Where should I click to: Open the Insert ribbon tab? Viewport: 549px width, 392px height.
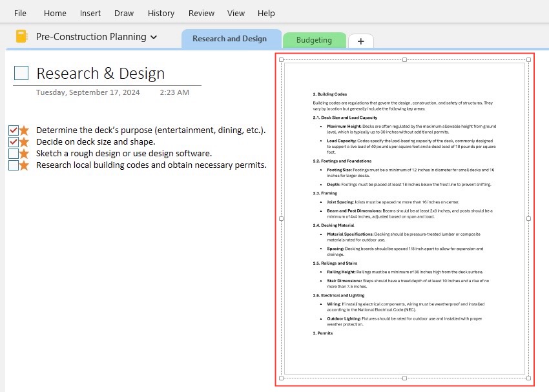90,14
